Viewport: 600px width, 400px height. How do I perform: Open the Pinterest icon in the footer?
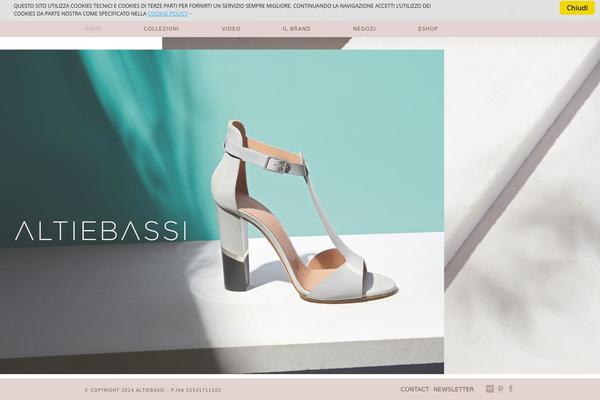coord(501,389)
